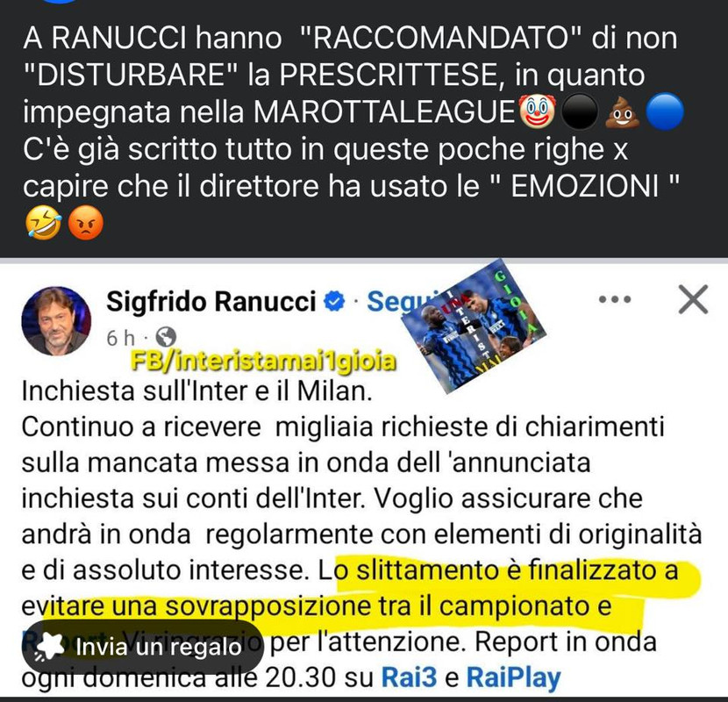Click the FB/interistamai1gioia yellow watermark text
Screen dimensions: 728x702
[x=263, y=361]
